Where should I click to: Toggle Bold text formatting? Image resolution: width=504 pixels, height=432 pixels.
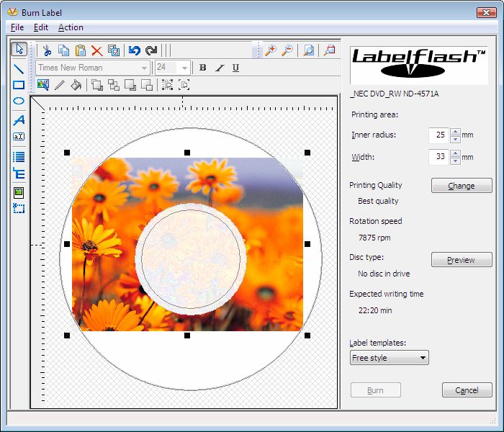202,68
